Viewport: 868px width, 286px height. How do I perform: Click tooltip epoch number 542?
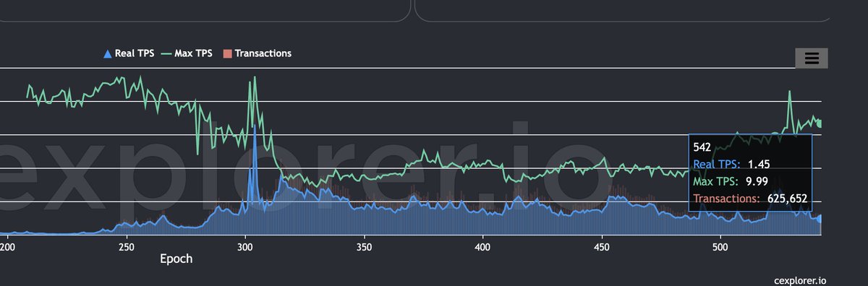(x=702, y=147)
